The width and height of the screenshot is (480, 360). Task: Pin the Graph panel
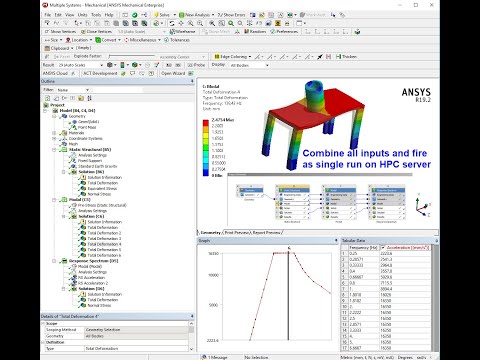336,240
